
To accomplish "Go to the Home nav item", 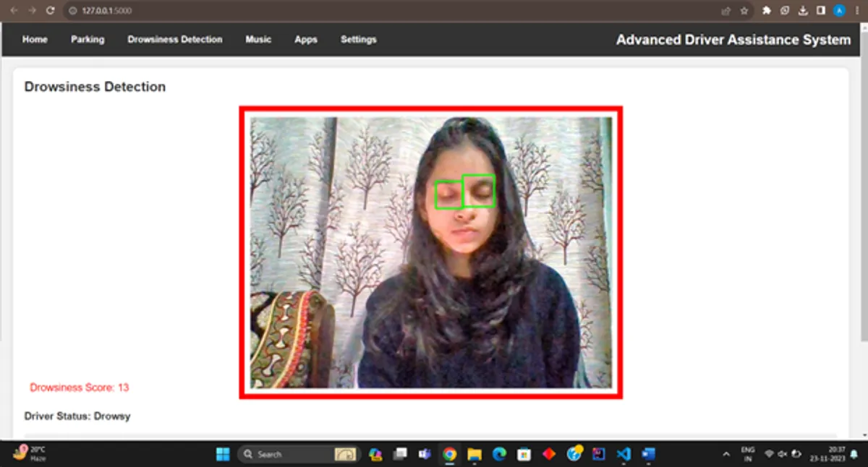I will [35, 40].
